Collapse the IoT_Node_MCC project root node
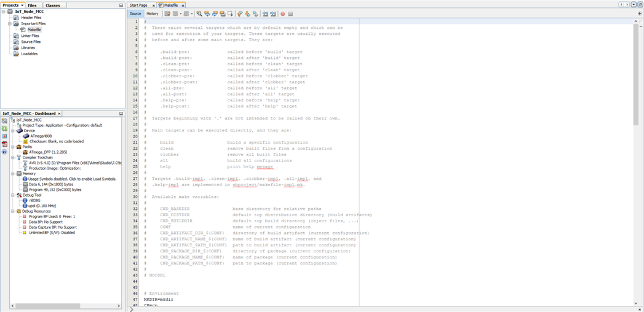 pyautogui.click(x=4, y=12)
